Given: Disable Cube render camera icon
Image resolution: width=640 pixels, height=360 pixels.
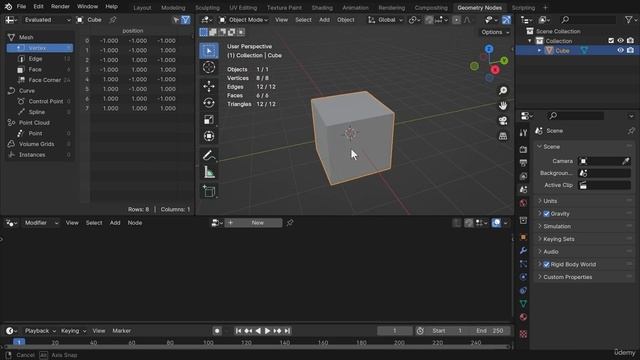Looking at the screenshot, I should point(630,51).
